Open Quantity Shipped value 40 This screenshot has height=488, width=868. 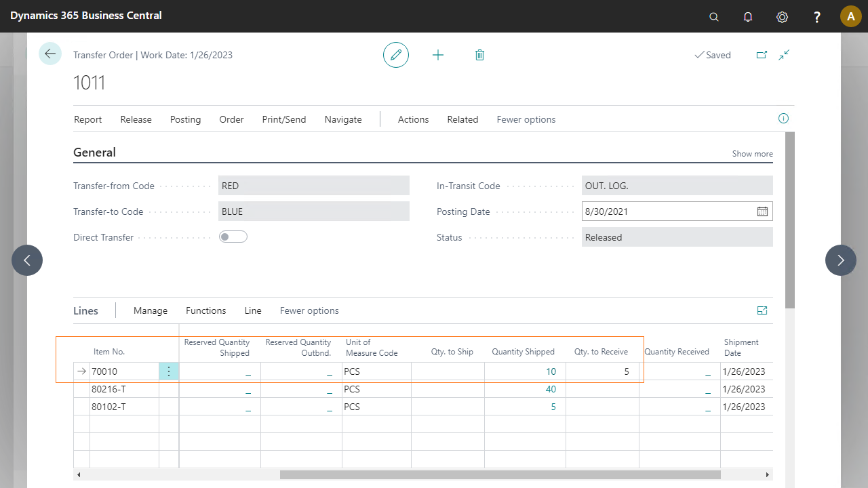click(551, 389)
